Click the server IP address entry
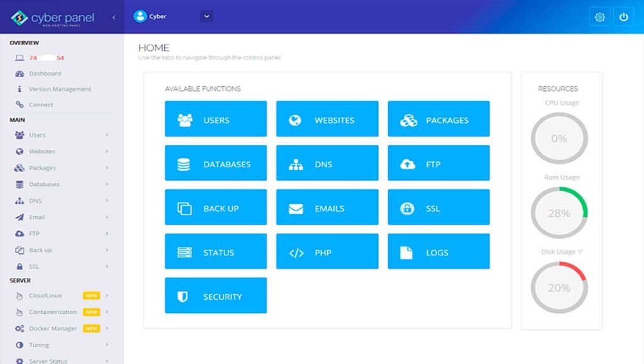The image size is (644, 364). point(47,58)
